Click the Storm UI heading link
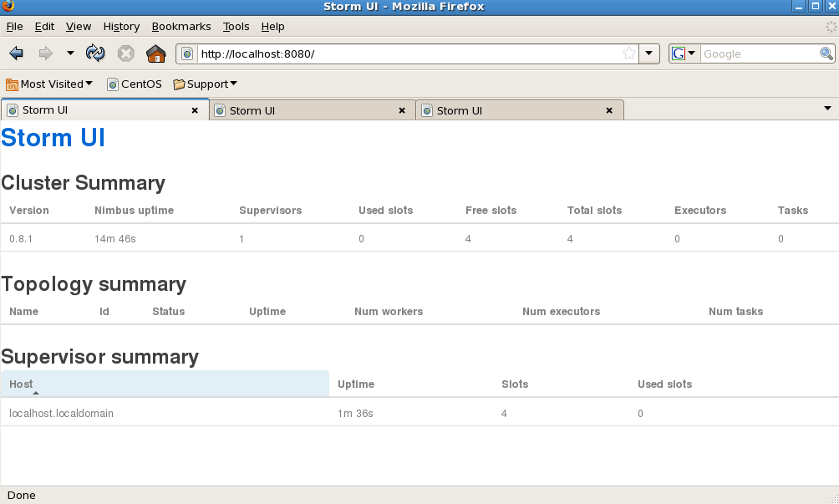The height and width of the screenshot is (504, 839). click(53, 138)
